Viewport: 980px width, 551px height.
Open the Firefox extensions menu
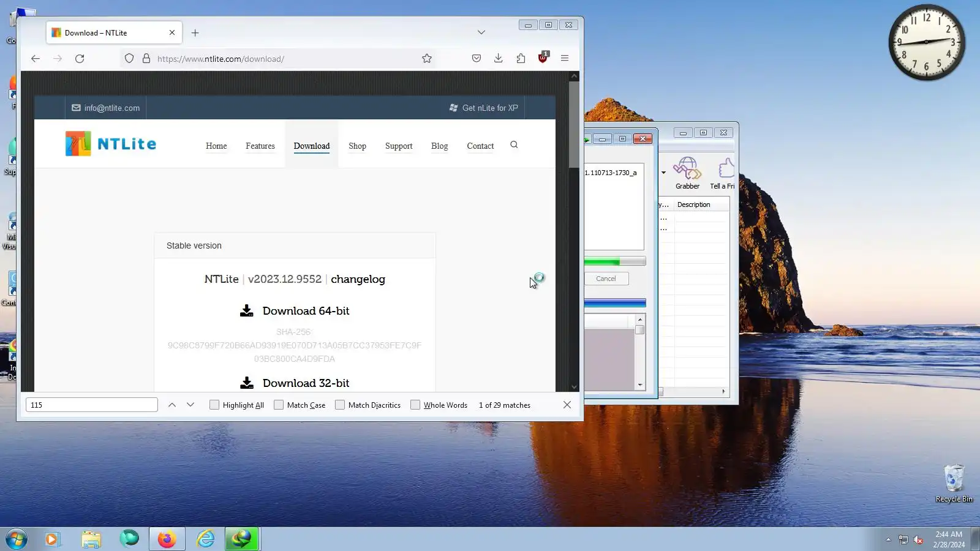pyautogui.click(x=521, y=59)
